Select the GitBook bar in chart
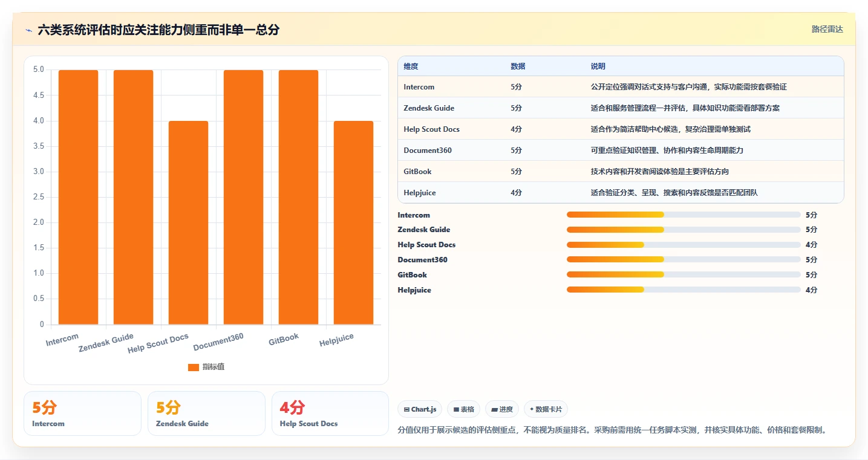Screen dimensions: 868x460 click(x=298, y=197)
